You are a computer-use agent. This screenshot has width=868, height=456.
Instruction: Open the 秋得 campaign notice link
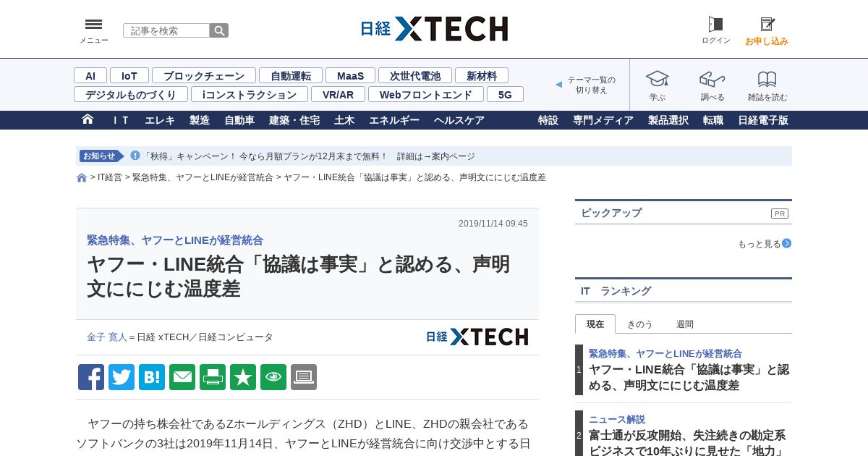310,156
